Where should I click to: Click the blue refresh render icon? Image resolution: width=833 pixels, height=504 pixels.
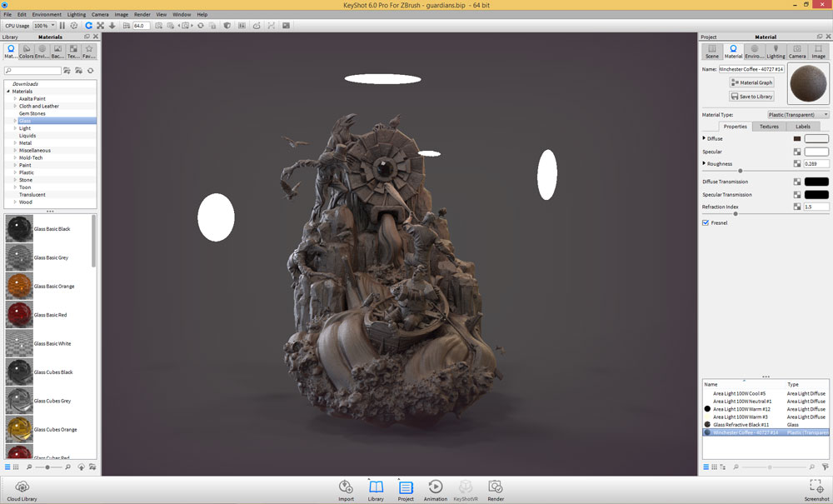click(x=88, y=26)
